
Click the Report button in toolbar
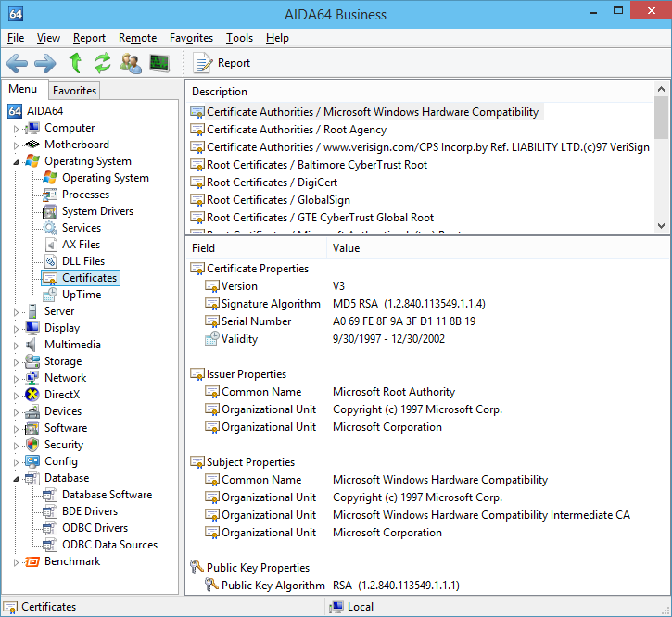click(222, 63)
